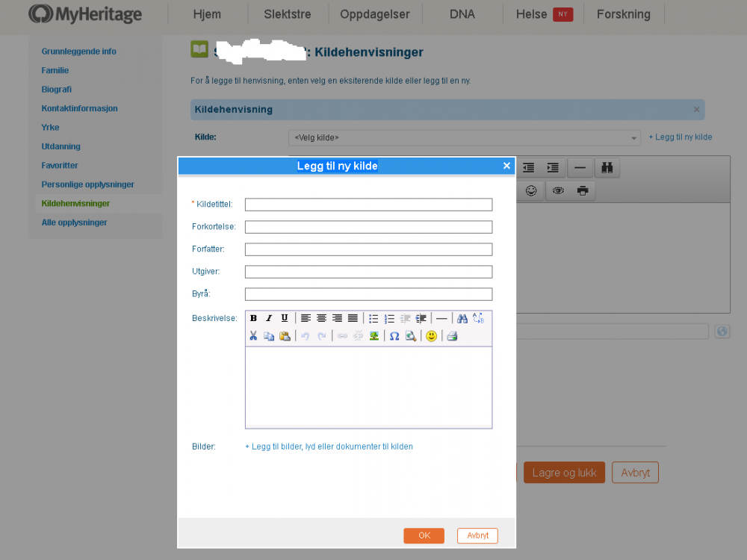The height and width of the screenshot is (560, 747).
Task: Select Biografi in the left sidebar
Action: (57, 90)
